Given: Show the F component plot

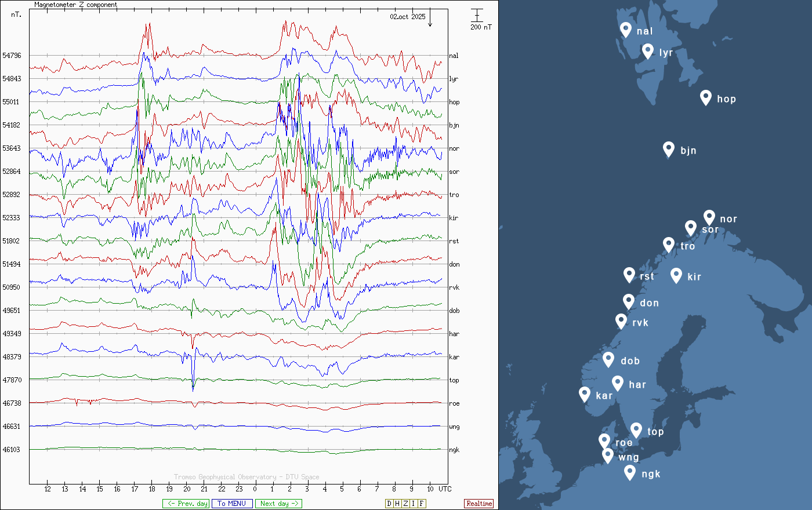Looking at the screenshot, I should tap(422, 504).
